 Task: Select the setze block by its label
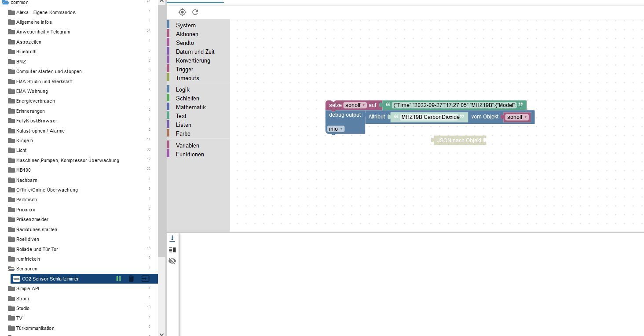tap(335, 105)
